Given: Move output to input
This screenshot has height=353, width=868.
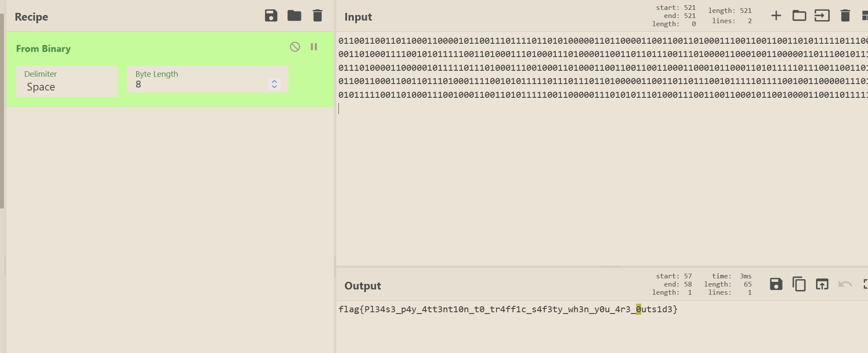Looking at the screenshot, I should tap(822, 284).
